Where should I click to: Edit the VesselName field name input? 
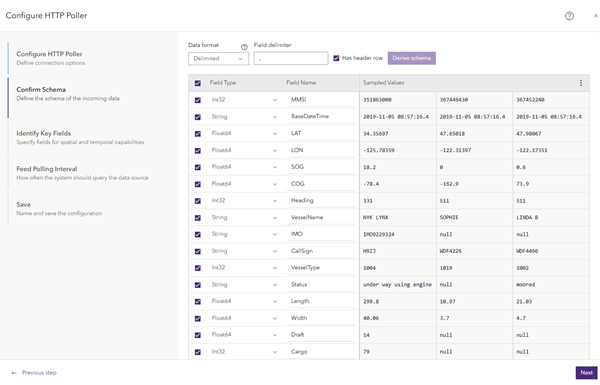321,217
